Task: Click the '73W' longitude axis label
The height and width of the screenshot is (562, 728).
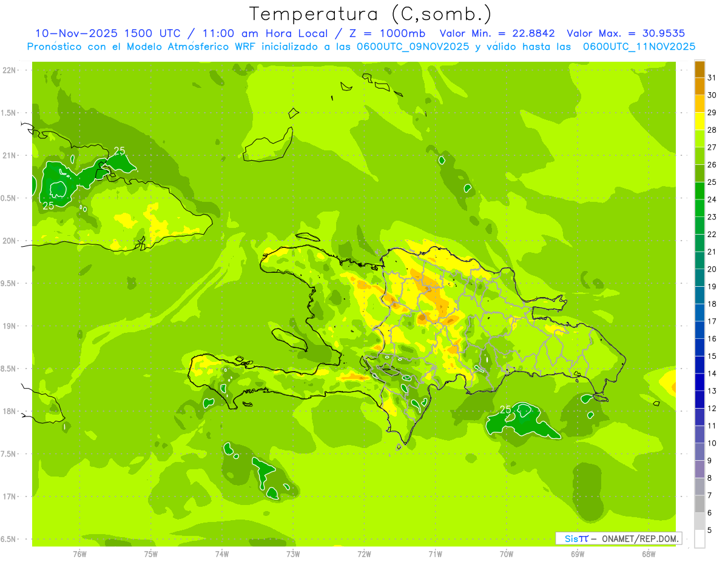Action: coord(293,554)
